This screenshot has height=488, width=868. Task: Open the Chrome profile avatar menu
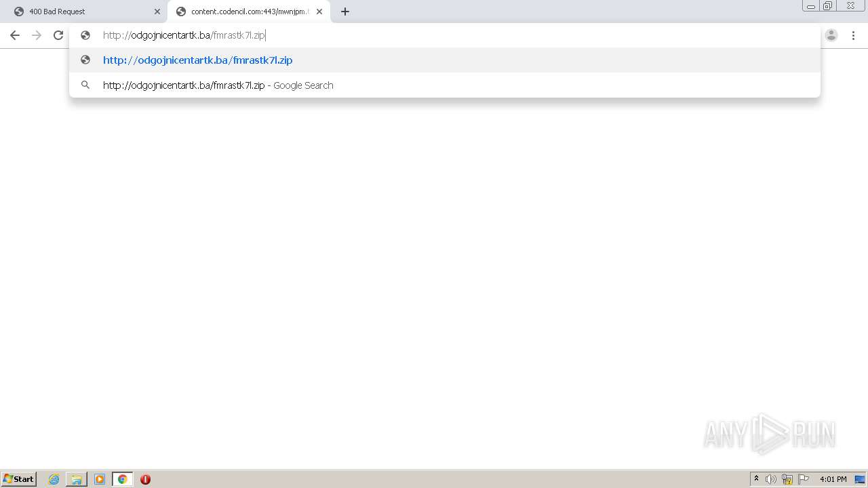pyautogui.click(x=831, y=35)
